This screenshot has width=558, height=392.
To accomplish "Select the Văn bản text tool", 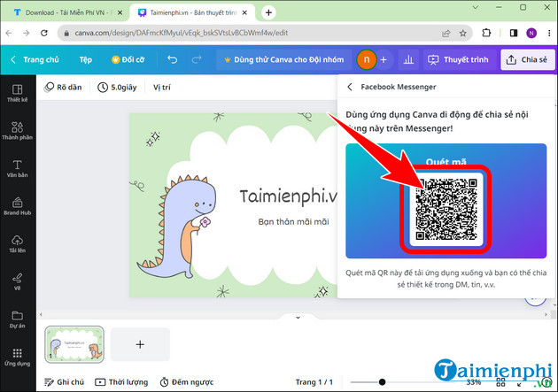I will 17,168.
